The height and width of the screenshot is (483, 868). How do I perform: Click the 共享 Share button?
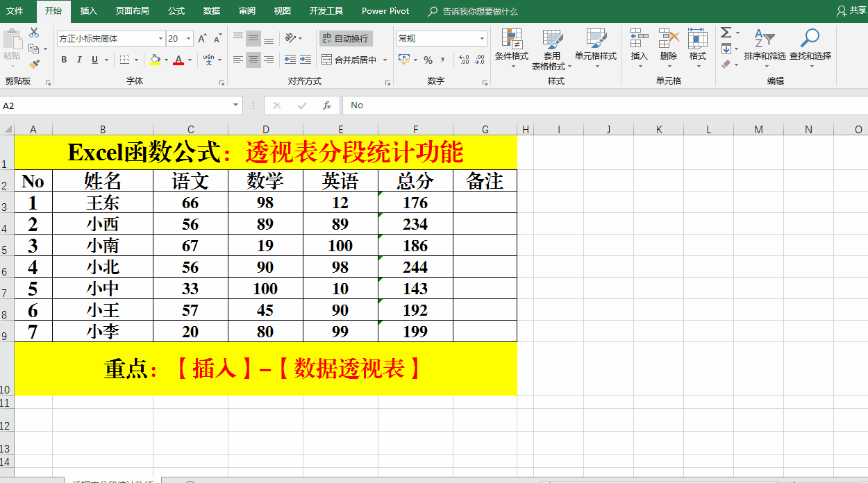852,10
